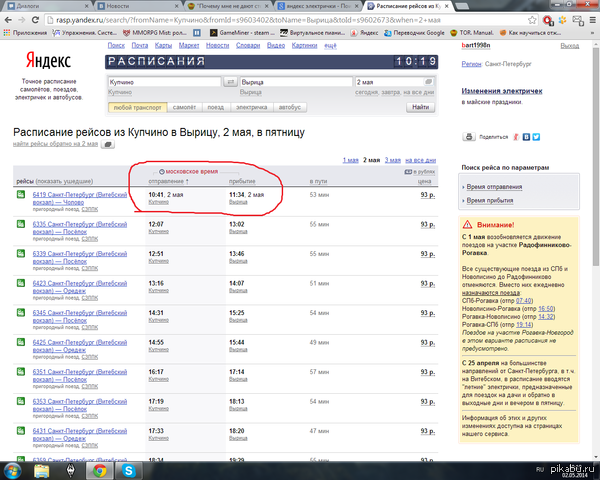This screenshot has width=600, height=480.
Task: Click the green train icon for route 6419
Action: point(21,195)
